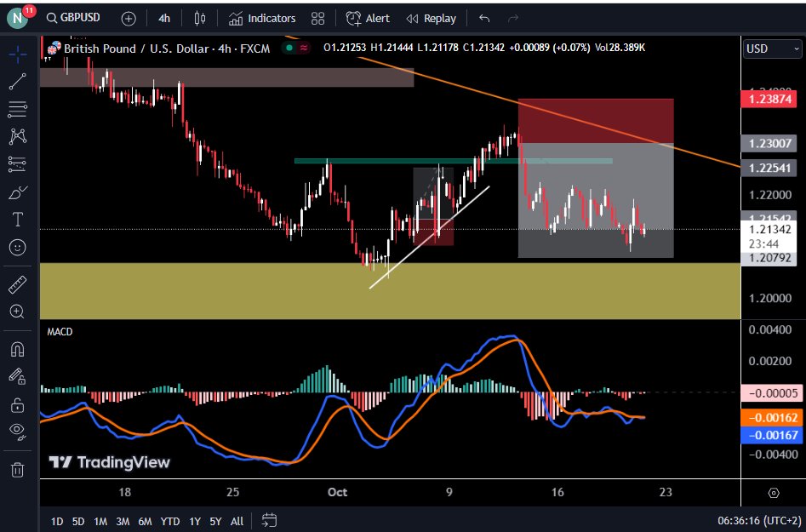Select the 5D date range
Viewport: 806px width, 532px height.
(78, 521)
